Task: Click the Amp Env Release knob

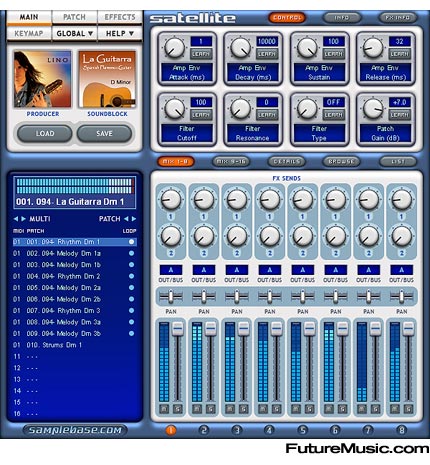Action: click(373, 48)
